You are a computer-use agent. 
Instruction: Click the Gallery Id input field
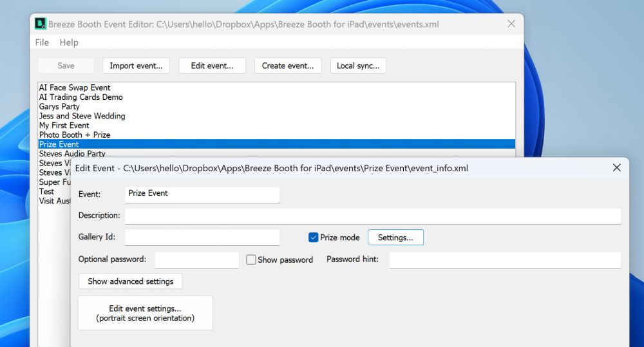[202, 238]
